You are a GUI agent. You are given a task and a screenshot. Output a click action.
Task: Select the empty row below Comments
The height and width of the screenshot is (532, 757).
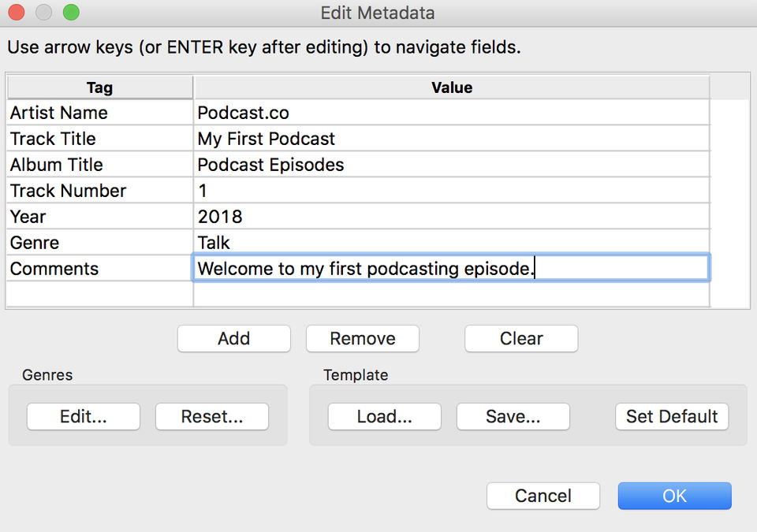click(451, 294)
